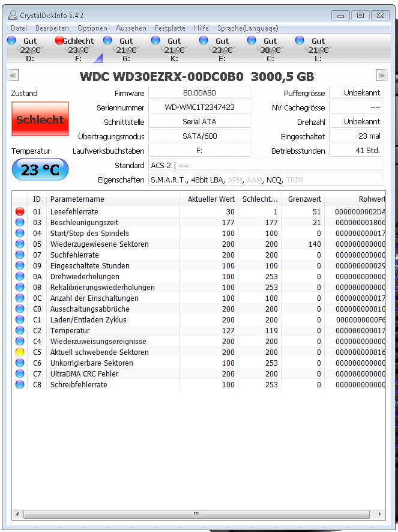398x532 pixels.
Task: Click the Grenzwert value 140
Action: click(315, 244)
